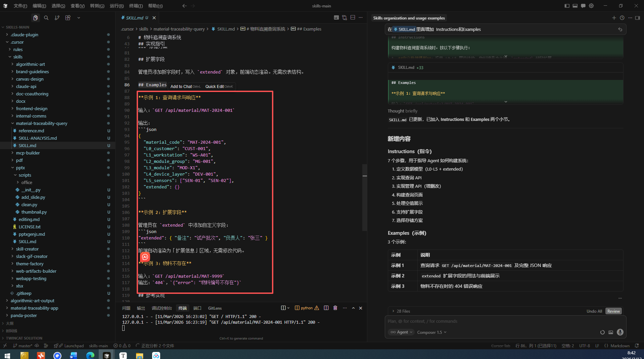Image resolution: width=644 pixels, height=359 pixels.
Task: Close the SKILL.md editor tab
Action: pyautogui.click(x=154, y=18)
